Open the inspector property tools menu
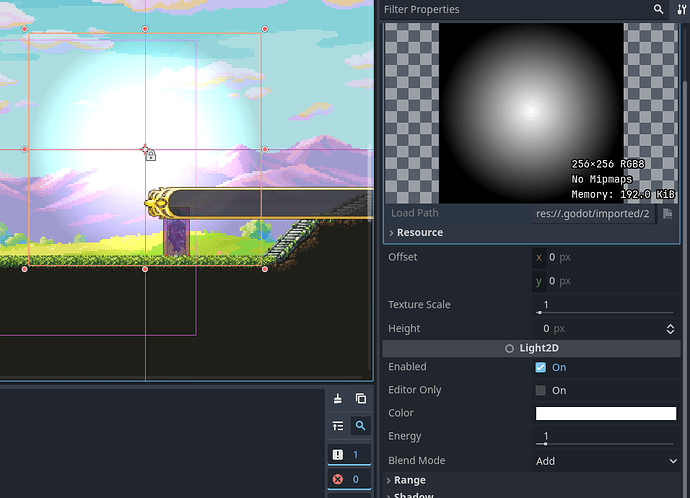 pos(682,9)
